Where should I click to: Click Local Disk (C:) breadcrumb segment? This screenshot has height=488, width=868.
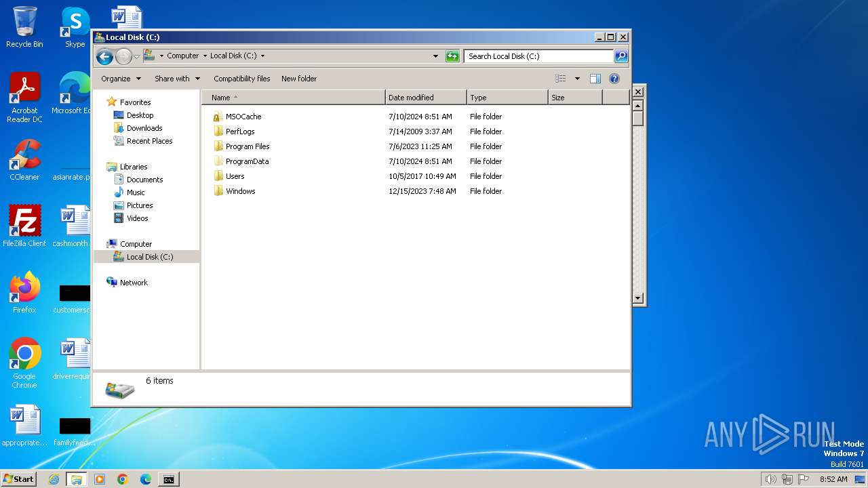tap(233, 56)
